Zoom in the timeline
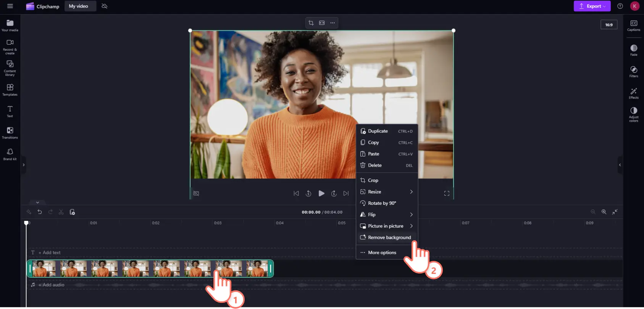Screen dimensions: 644x309 coord(604,212)
